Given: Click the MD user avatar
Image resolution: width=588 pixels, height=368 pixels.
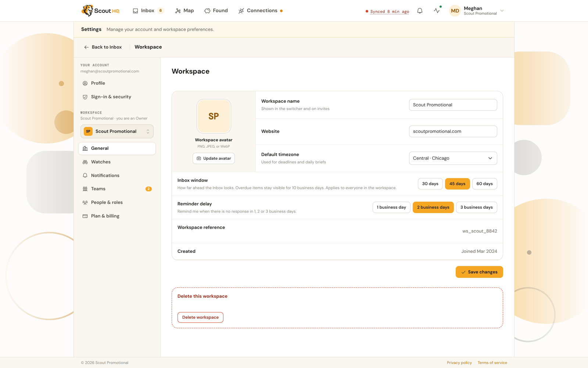Looking at the screenshot, I should (x=455, y=11).
